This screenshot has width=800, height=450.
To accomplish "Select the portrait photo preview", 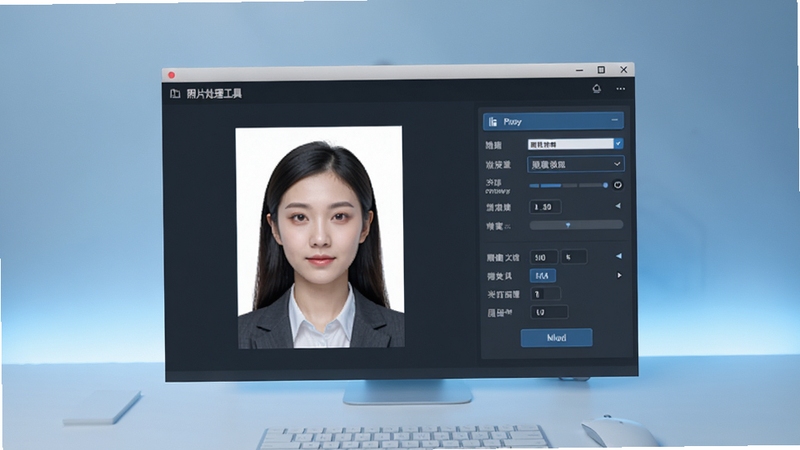I will [320, 238].
